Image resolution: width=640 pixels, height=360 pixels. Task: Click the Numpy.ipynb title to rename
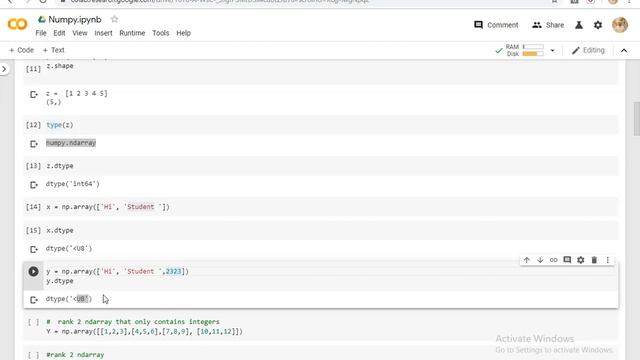[75, 19]
